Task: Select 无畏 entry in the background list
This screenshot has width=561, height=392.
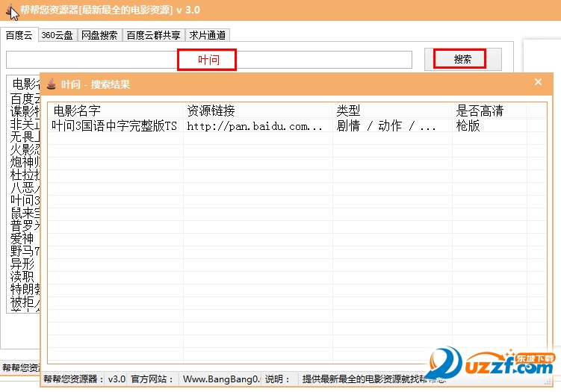Action: click(25, 137)
